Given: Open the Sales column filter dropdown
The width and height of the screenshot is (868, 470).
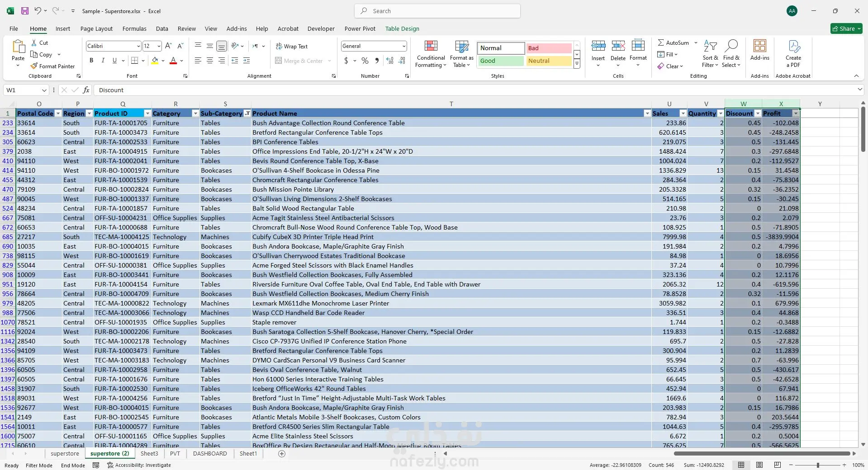Looking at the screenshot, I should pyautogui.click(x=683, y=113).
